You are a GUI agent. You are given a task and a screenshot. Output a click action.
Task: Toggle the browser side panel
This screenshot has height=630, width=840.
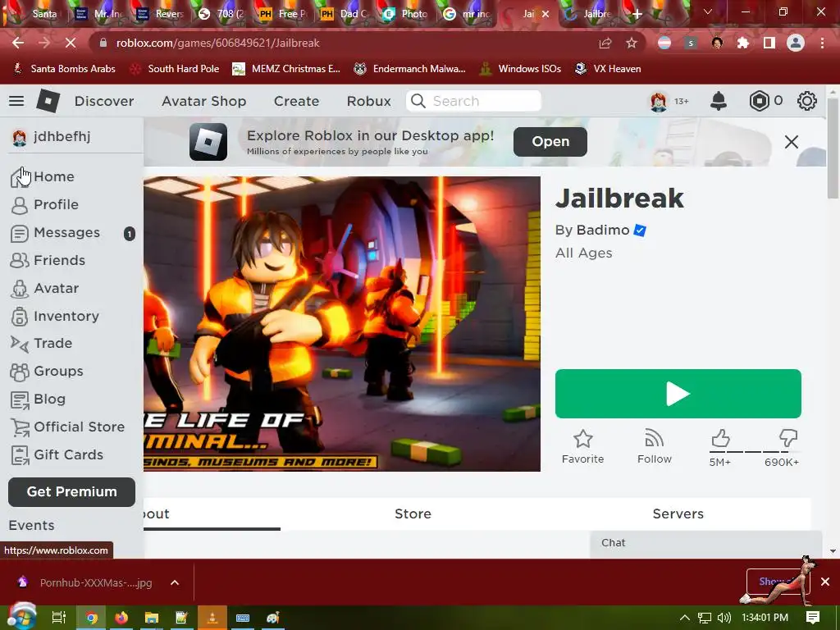pyautogui.click(x=769, y=43)
